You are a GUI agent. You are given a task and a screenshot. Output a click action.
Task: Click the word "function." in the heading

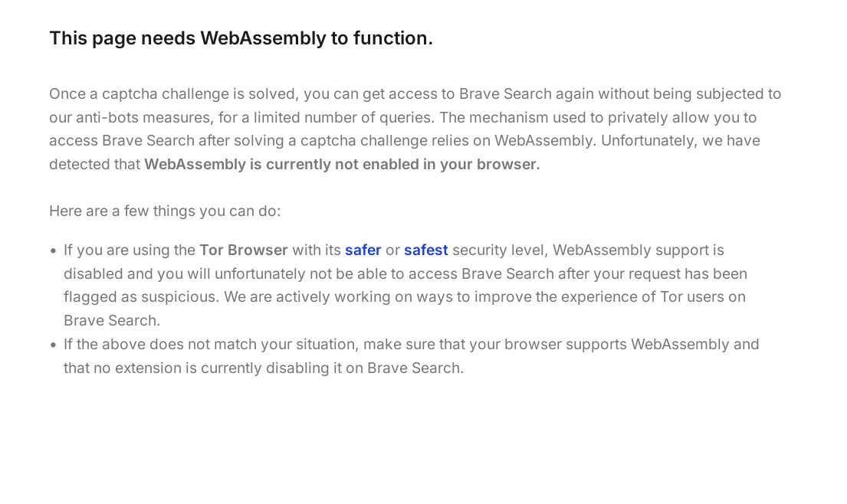coord(392,38)
